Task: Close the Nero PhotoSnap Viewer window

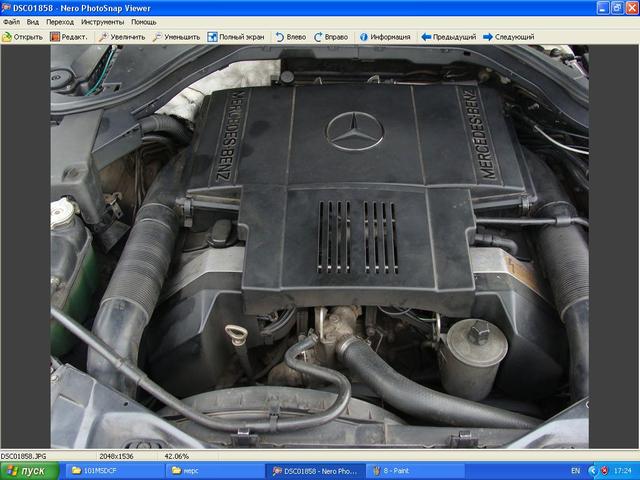Action: tap(632, 8)
